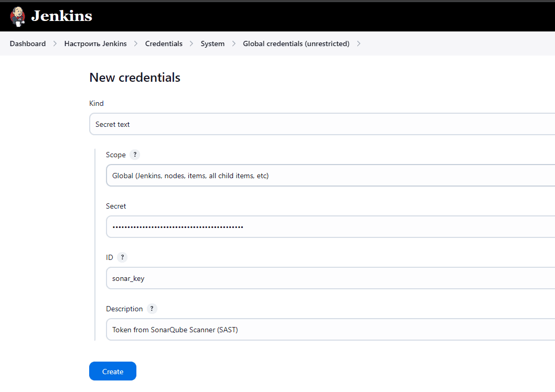Open chevron after Global credentials (unrestricted)
The width and height of the screenshot is (555, 392).
click(x=359, y=44)
